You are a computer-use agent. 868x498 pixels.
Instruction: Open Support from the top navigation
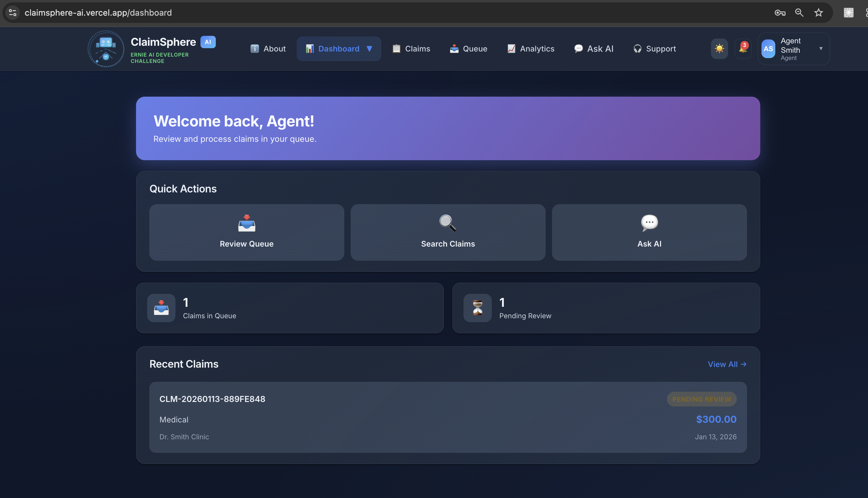(x=654, y=49)
